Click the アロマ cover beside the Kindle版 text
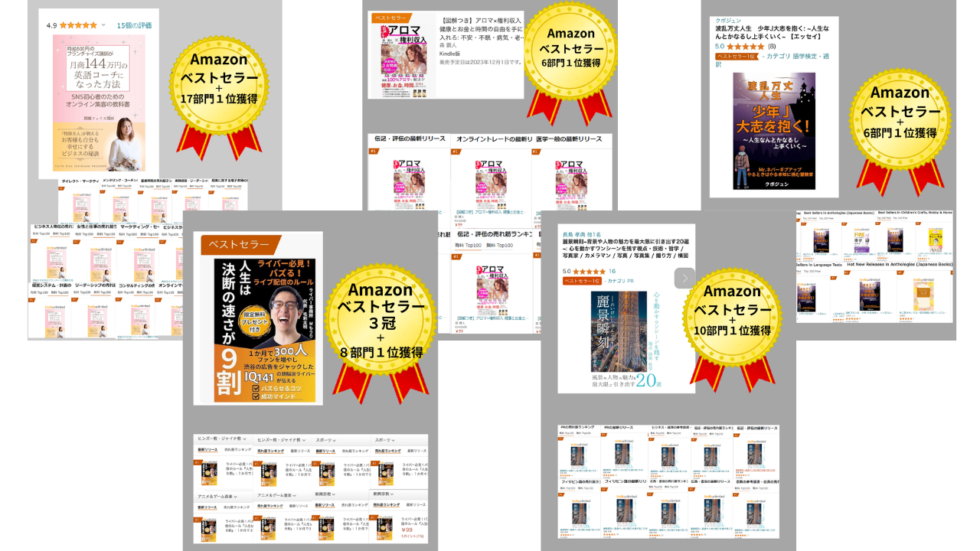Viewport: 980px width, 551px height. 403,60
